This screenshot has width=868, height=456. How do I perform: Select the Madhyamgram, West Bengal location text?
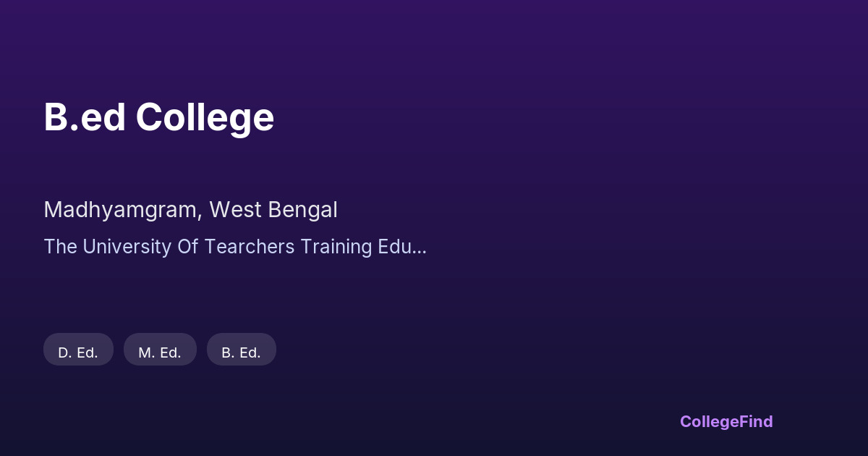pos(190,210)
